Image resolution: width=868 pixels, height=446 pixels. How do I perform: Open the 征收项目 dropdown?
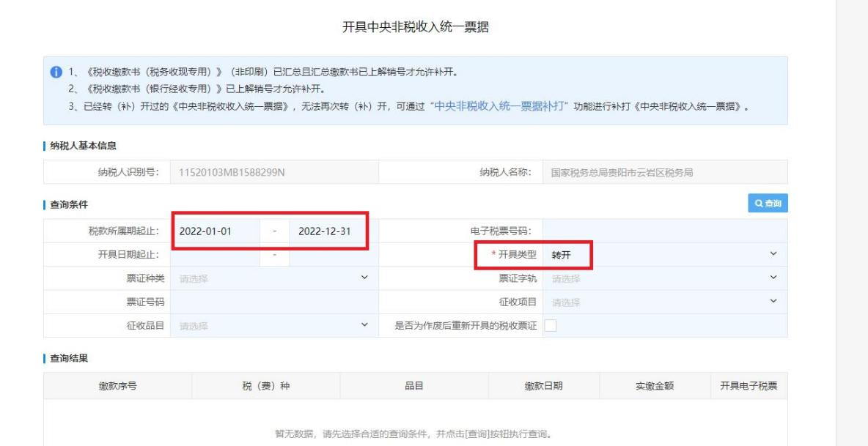[x=663, y=302]
